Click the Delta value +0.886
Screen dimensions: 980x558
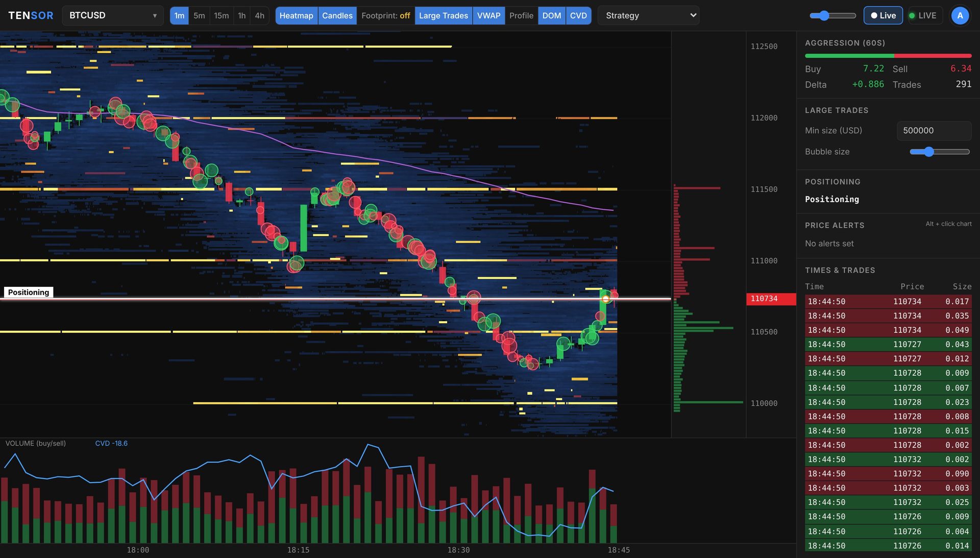coord(868,84)
